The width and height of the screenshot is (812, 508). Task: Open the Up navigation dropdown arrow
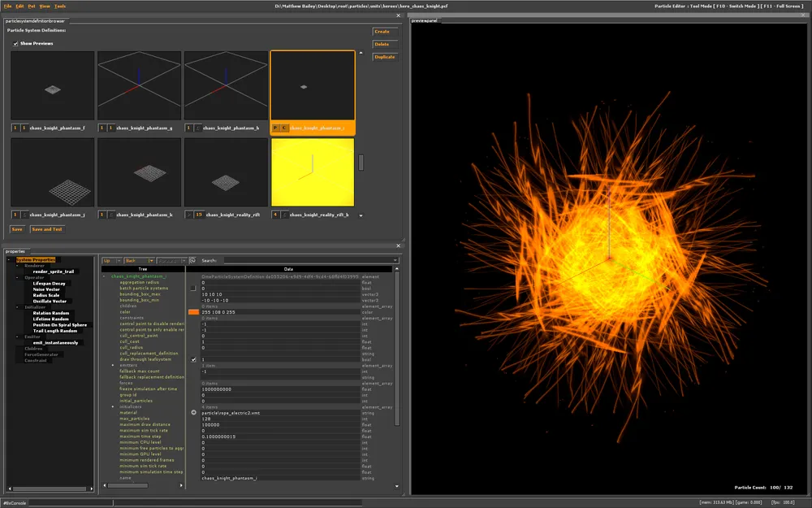pos(119,261)
